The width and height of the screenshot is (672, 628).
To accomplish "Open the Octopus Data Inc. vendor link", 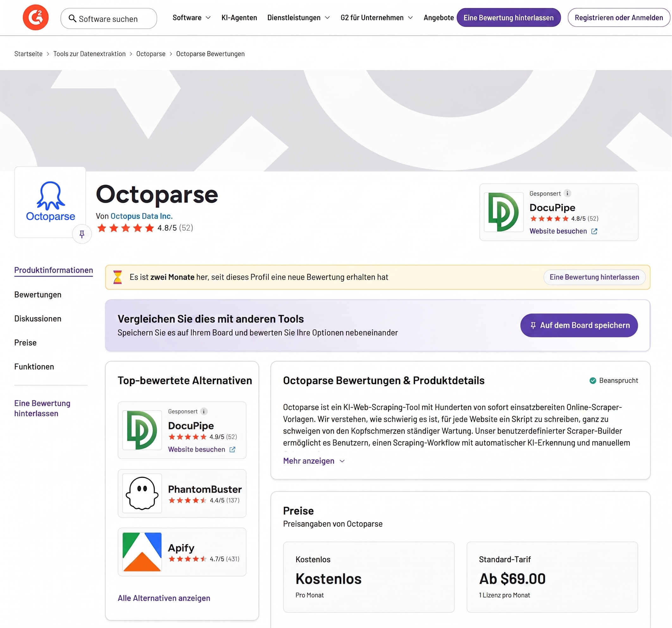I will click(141, 216).
